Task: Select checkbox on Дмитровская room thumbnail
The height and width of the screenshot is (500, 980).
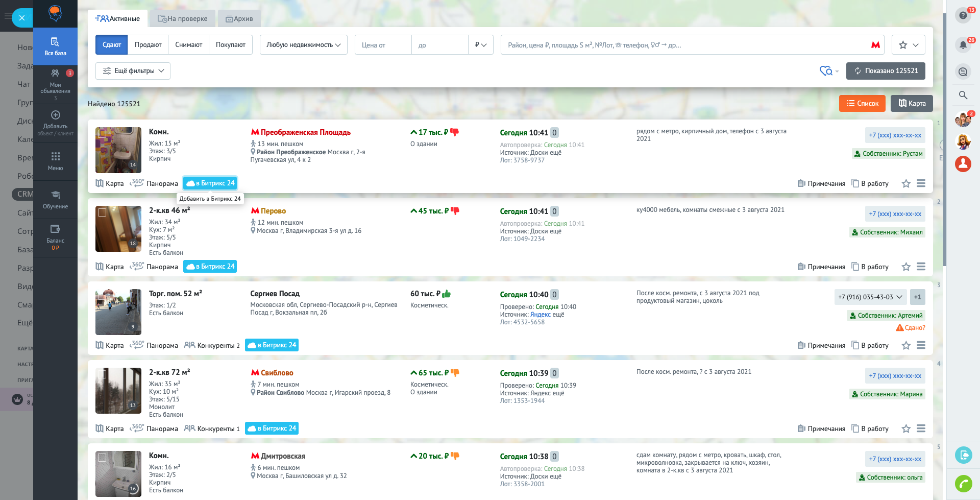Action: click(102, 458)
